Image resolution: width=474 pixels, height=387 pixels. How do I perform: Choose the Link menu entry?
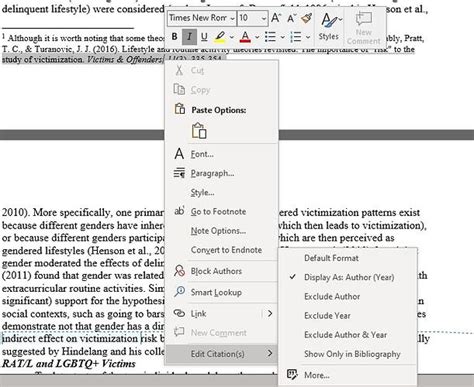coord(198,314)
